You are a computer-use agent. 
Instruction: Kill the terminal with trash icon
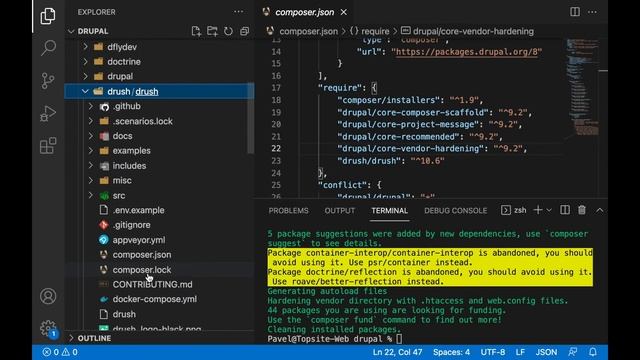coord(582,210)
